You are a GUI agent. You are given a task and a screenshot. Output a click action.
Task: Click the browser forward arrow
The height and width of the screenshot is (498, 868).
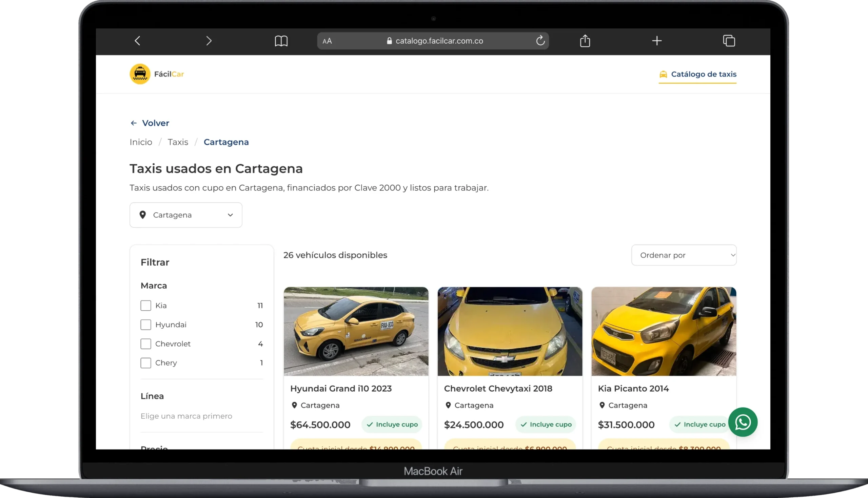tap(209, 41)
